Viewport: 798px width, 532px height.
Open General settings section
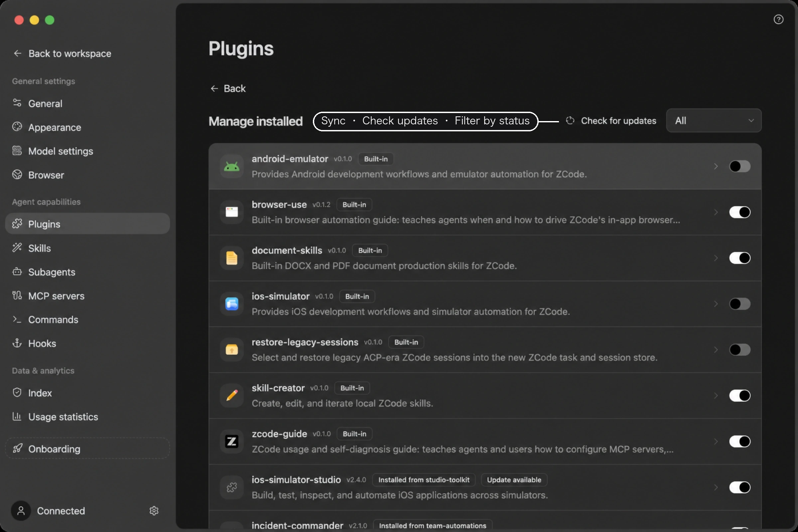coord(87,103)
